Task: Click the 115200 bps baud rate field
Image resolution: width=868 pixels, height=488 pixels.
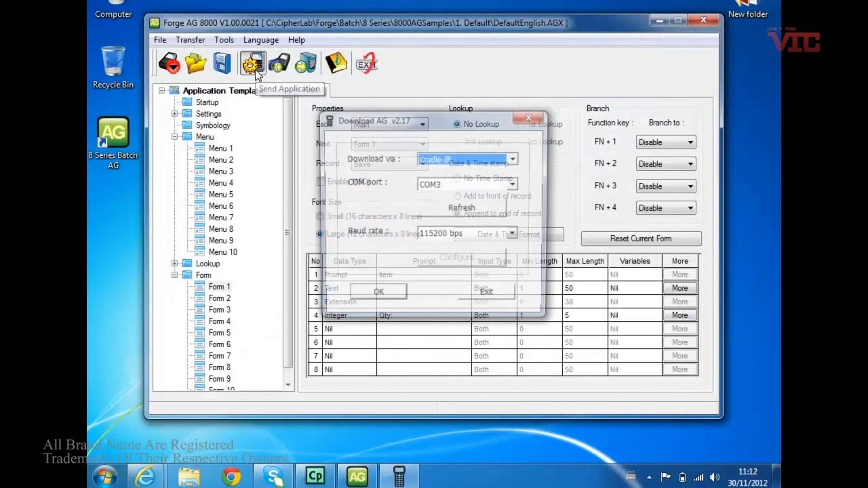Action: [468, 233]
